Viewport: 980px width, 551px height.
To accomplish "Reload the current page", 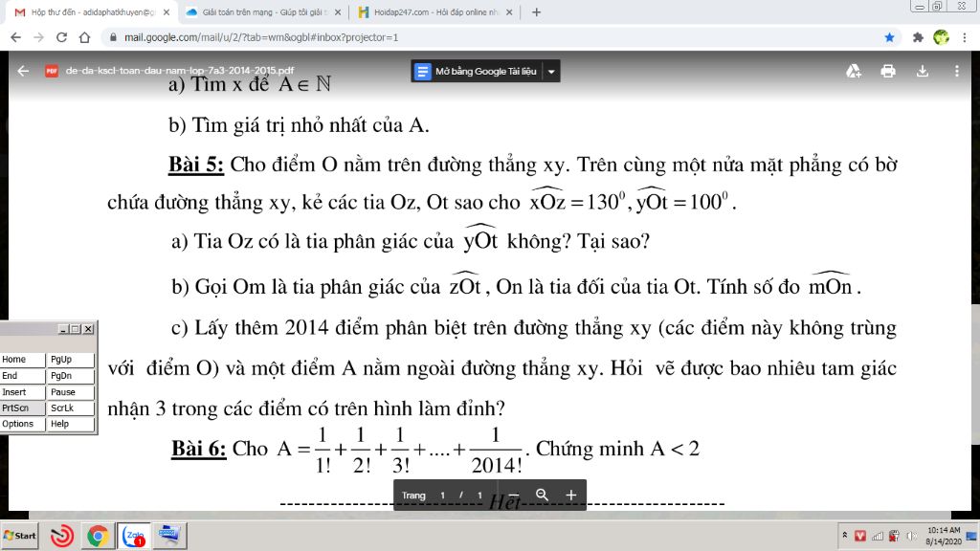I will pos(61,37).
